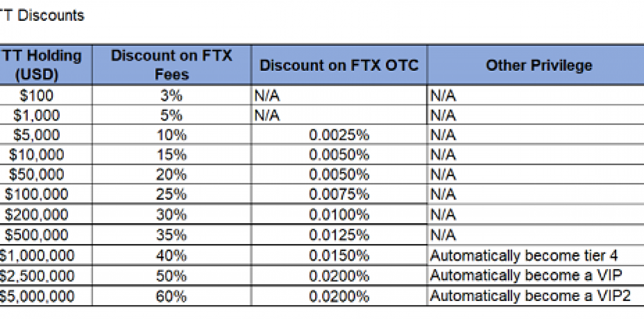Select the 'Automatically become tier 4' cell
644x319 pixels.
(524, 255)
